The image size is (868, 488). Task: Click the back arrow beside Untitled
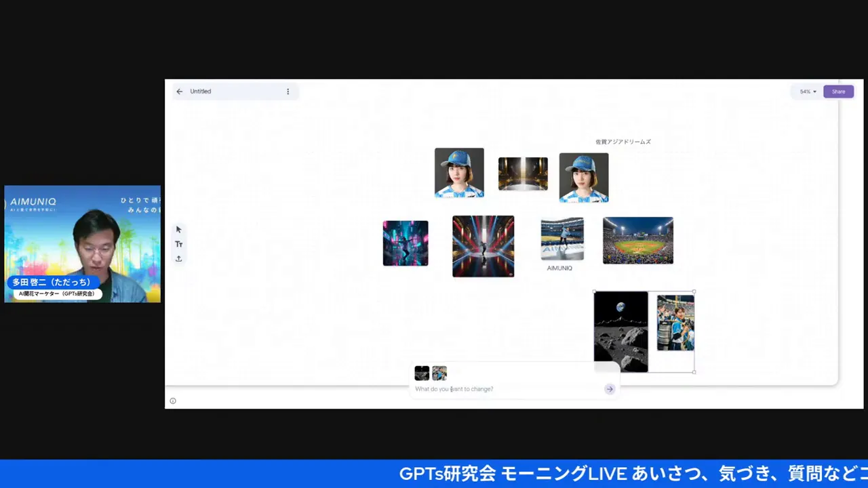[x=180, y=91]
